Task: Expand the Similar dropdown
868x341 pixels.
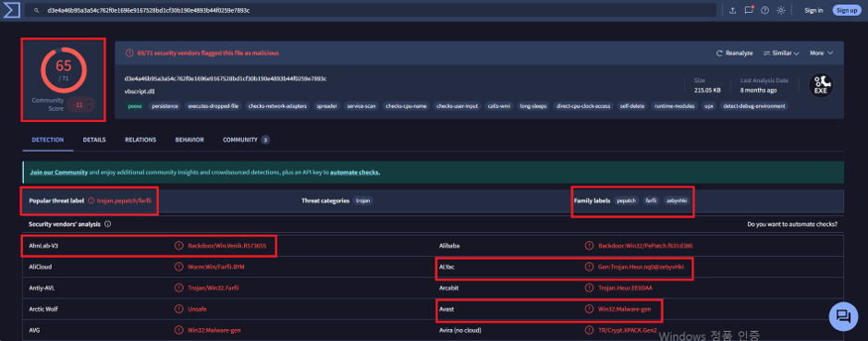Action: (x=781, y=54)
